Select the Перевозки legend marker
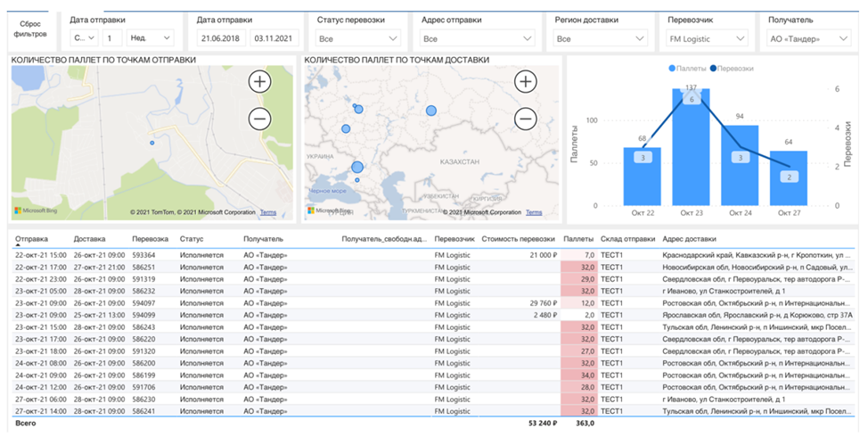Screen dimensions: 868x437 tap(713, 69)
